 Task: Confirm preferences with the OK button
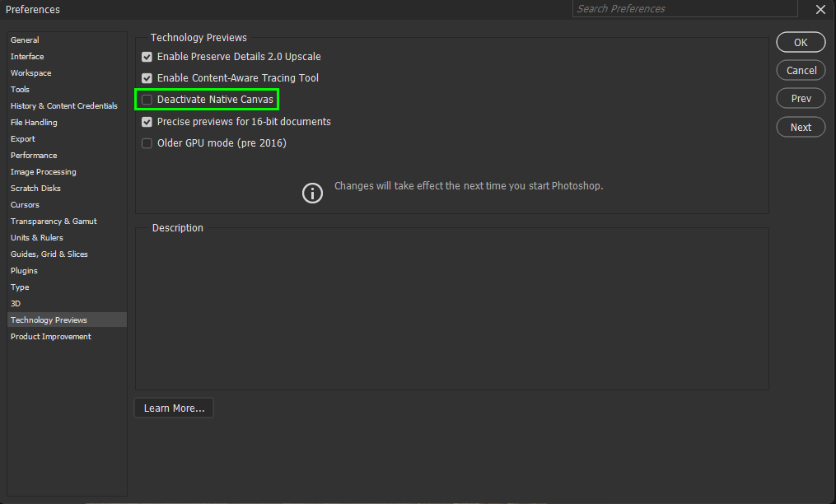pos(800,41)
